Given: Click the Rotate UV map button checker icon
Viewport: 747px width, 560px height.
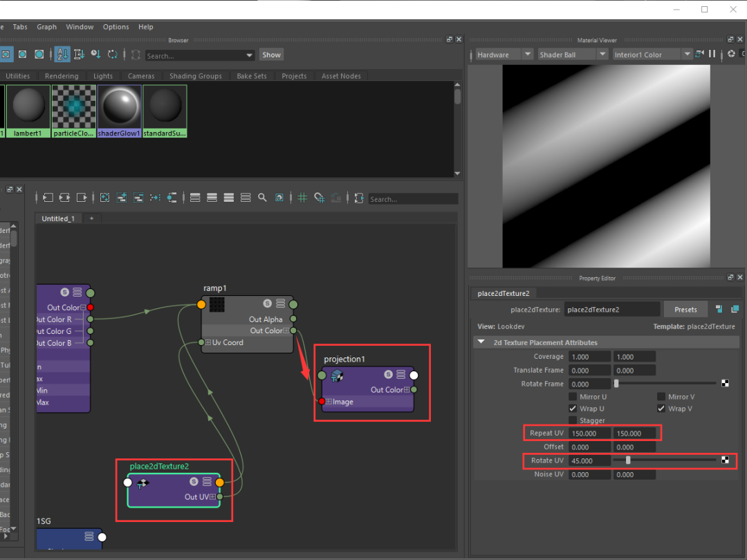Looking at the screenshot, I should coord(725,460).
